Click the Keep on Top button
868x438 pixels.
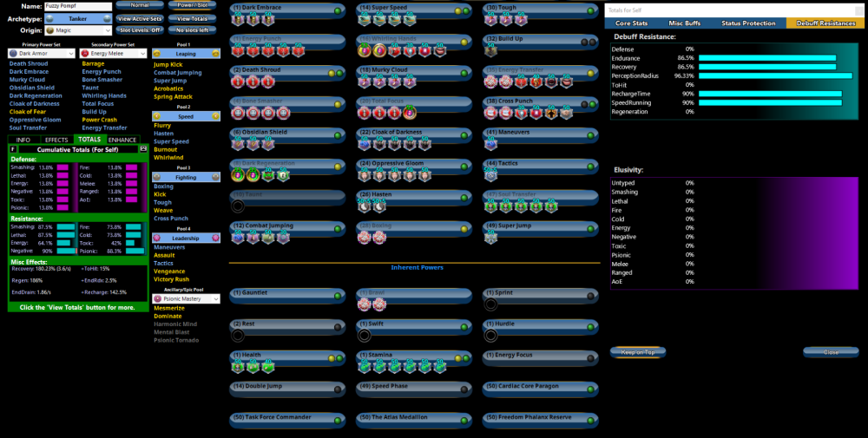pos(638,352)
